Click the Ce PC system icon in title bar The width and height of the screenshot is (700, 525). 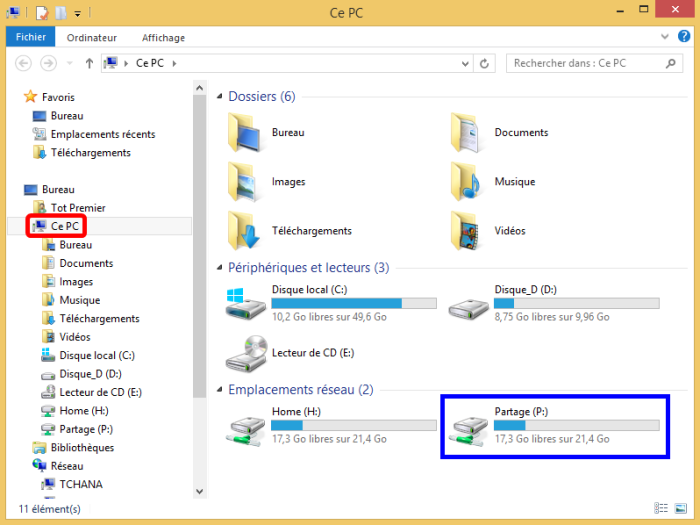point(13,12)
